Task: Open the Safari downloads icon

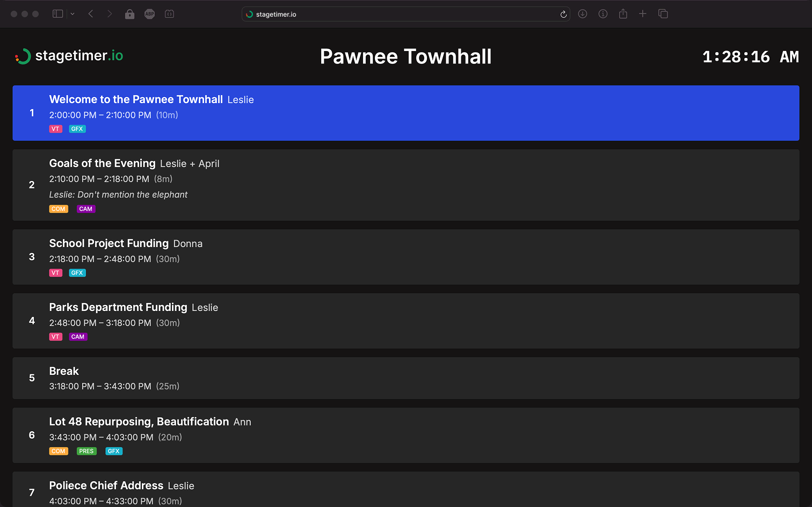Action: pos(583,14)
